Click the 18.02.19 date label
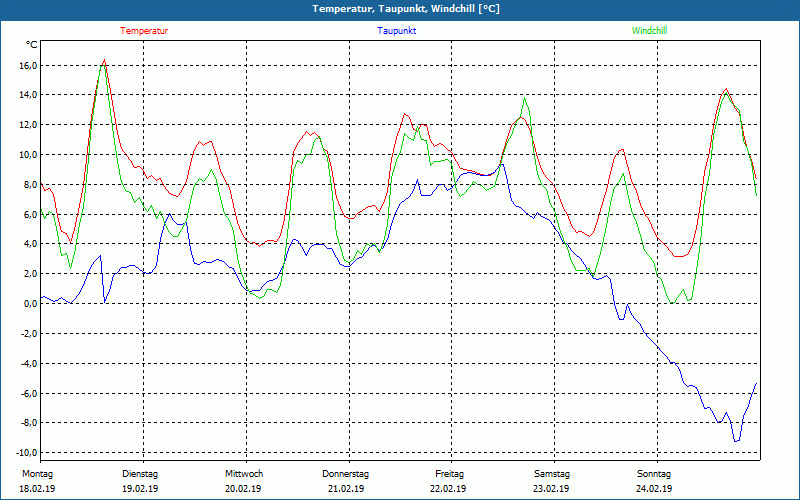 click(x=36, y=489)
